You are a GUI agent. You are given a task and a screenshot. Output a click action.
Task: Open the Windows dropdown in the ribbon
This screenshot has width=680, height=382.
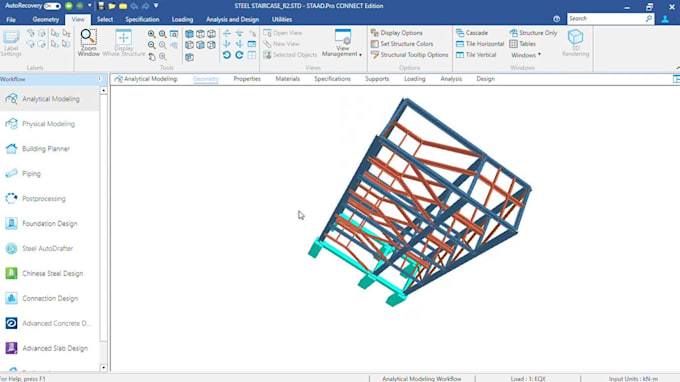coord(526,55)
